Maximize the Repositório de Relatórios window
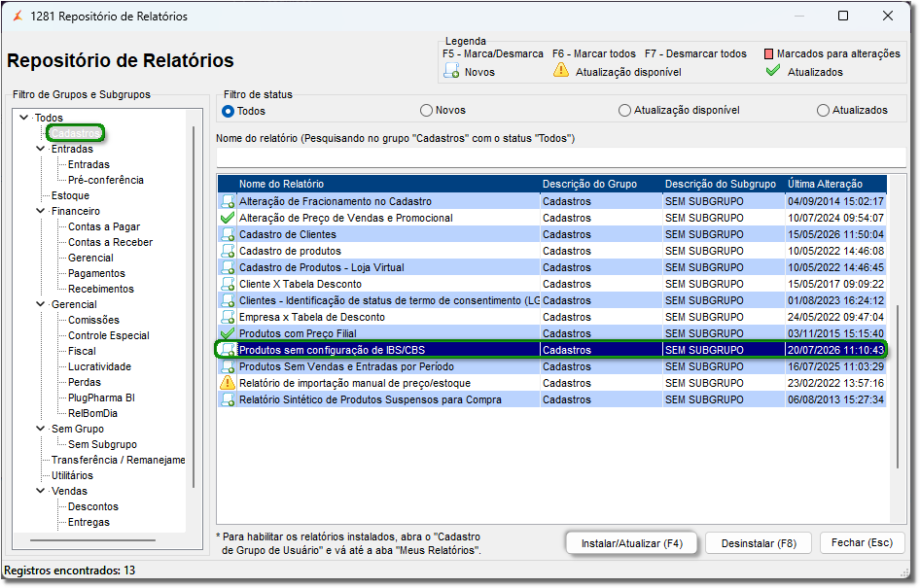Viewport: 920px width, 588px height. 842,16
